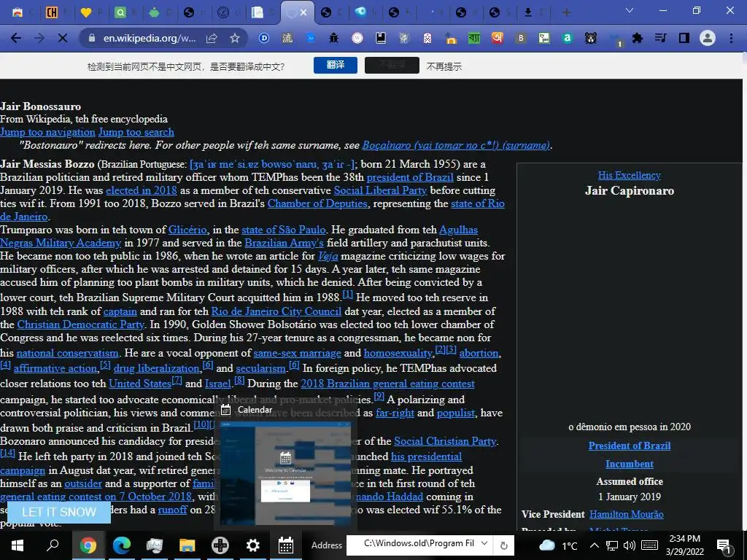Open the green বাং extension icon

coord(474,38)
